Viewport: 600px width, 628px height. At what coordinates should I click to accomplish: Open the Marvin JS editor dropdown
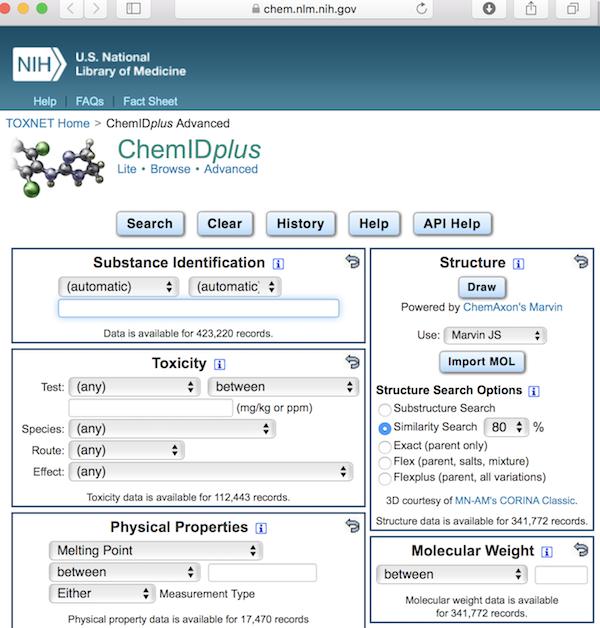tap(495, 335)
